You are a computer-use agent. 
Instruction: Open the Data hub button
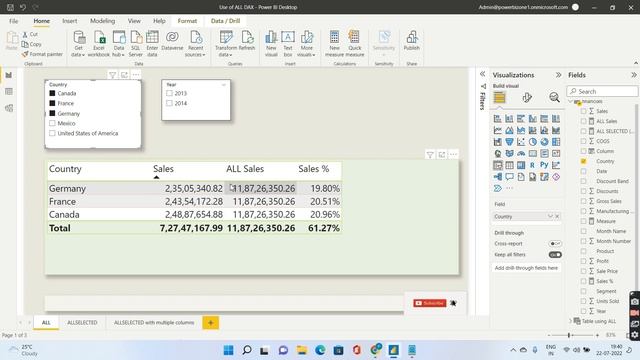pyautogui.click(x=119, y=43)
